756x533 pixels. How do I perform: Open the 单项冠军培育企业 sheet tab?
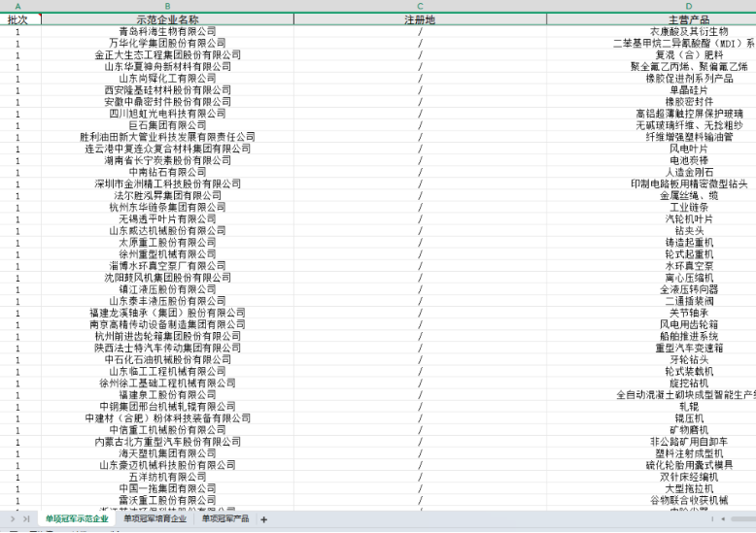click(x=155, y=519)
